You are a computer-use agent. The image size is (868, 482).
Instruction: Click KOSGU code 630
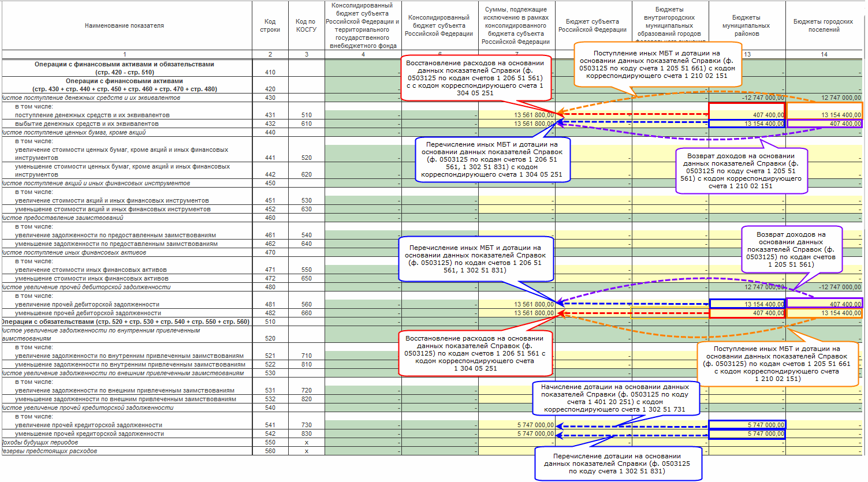pyautogui.click(x=306, y=209)
